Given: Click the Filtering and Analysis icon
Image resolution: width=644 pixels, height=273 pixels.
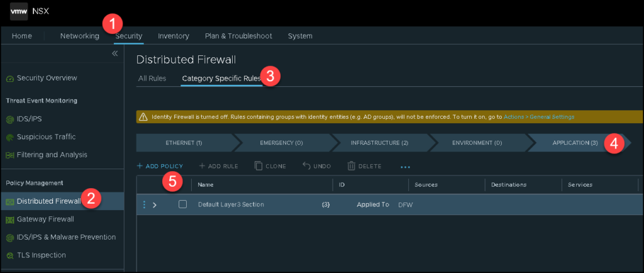Looking at the screenshot, I should pyautogui.click(x=9, y=155).
